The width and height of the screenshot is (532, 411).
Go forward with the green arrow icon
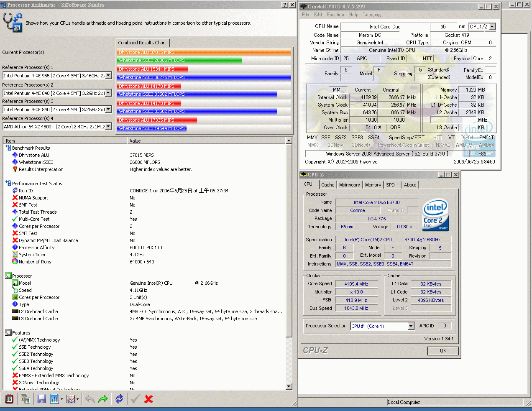point(103,399)
